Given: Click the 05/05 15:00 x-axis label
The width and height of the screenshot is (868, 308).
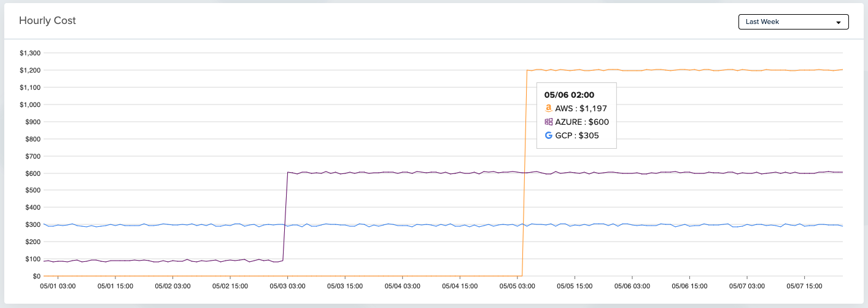Looking at the screenshot, I should coord(575,286).
